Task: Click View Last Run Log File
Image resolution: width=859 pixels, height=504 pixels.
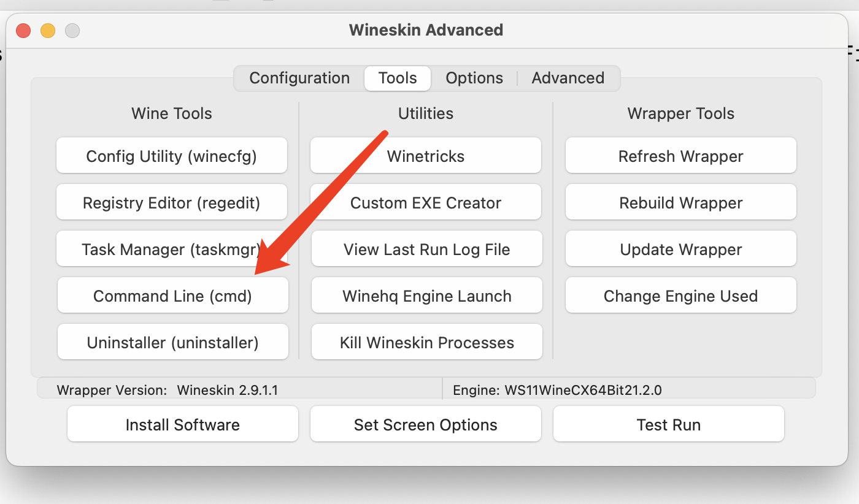Action: click(427, 249)
